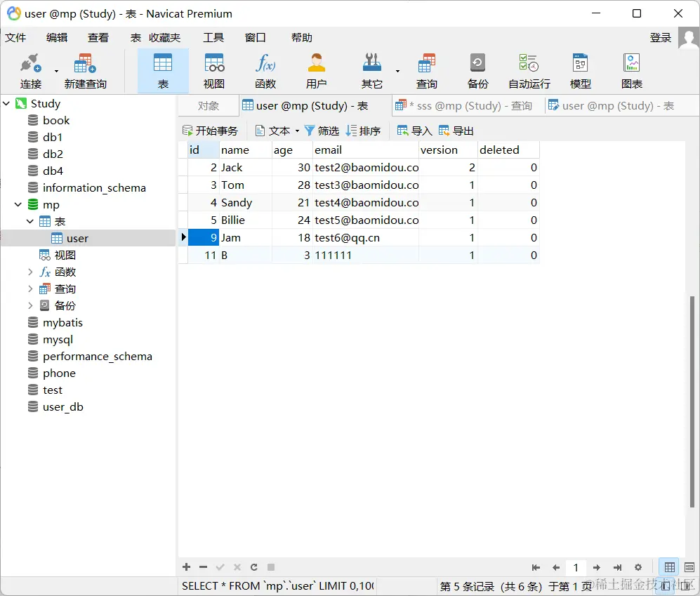This screenshot has width=700, height=596.
Task: Open the 工具 tools menu
Action: 213,38
